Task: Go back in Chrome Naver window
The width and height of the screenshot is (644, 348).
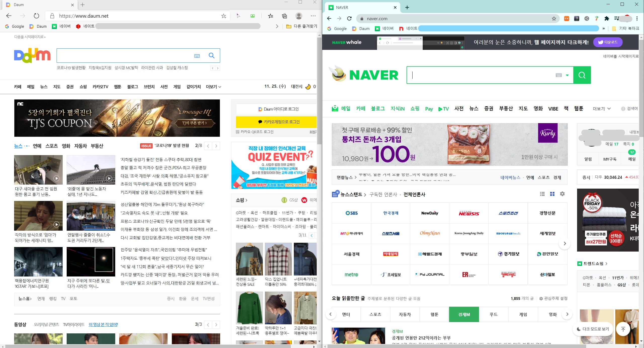Action: click(x=329, y=18)
